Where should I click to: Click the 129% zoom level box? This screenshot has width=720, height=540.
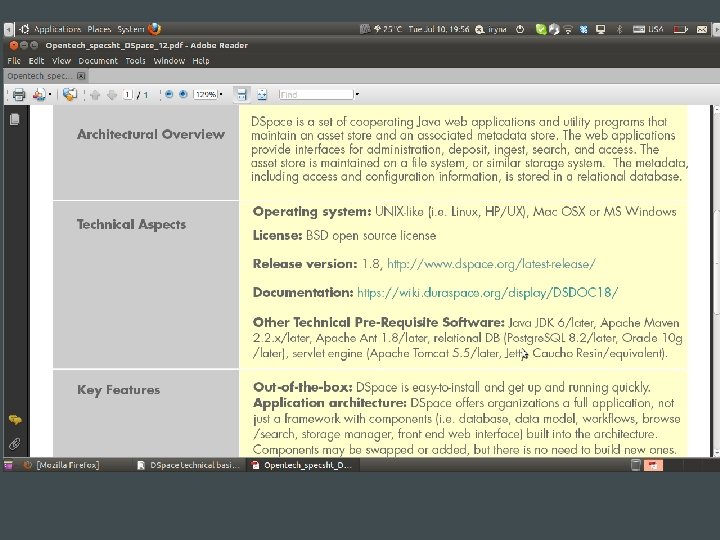click(205, 94)
